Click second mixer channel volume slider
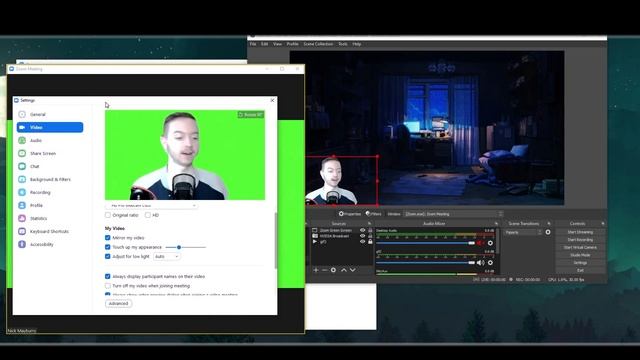640x360 pixels. [426, 263]
